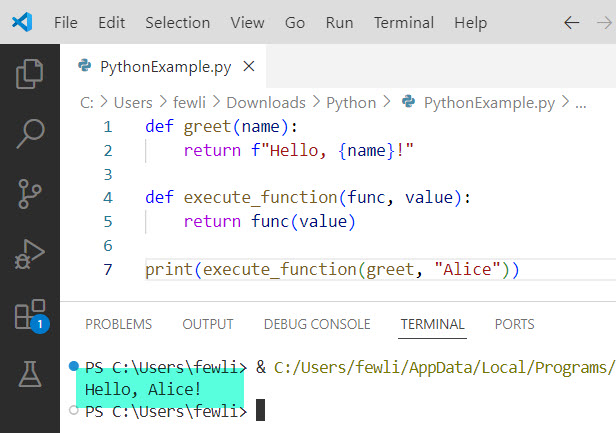Image resolution: width=616 pixels, height=433 pixels.
Task: Open the Selection menu
Action: [178, 23]
